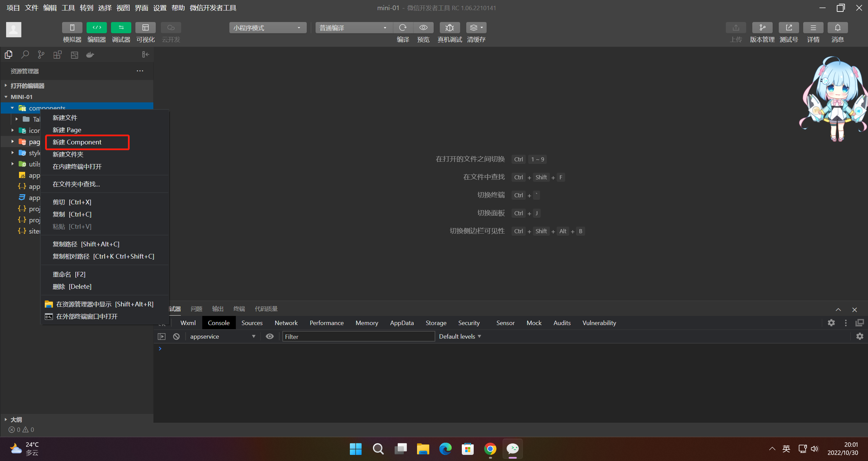Click the clear console icon

point(176,337)
